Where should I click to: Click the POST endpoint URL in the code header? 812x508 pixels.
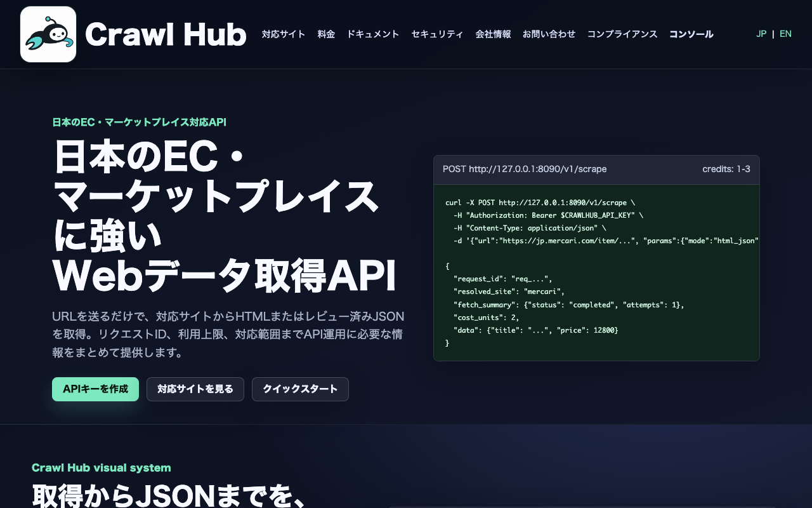tap(525, 169)
